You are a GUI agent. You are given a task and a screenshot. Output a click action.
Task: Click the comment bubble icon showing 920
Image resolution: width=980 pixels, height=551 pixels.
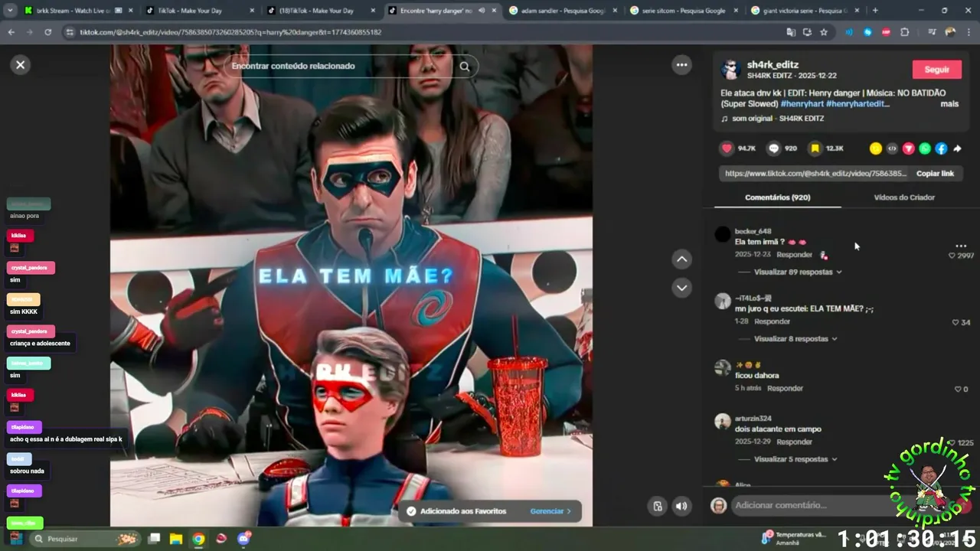tap(773, 148)
